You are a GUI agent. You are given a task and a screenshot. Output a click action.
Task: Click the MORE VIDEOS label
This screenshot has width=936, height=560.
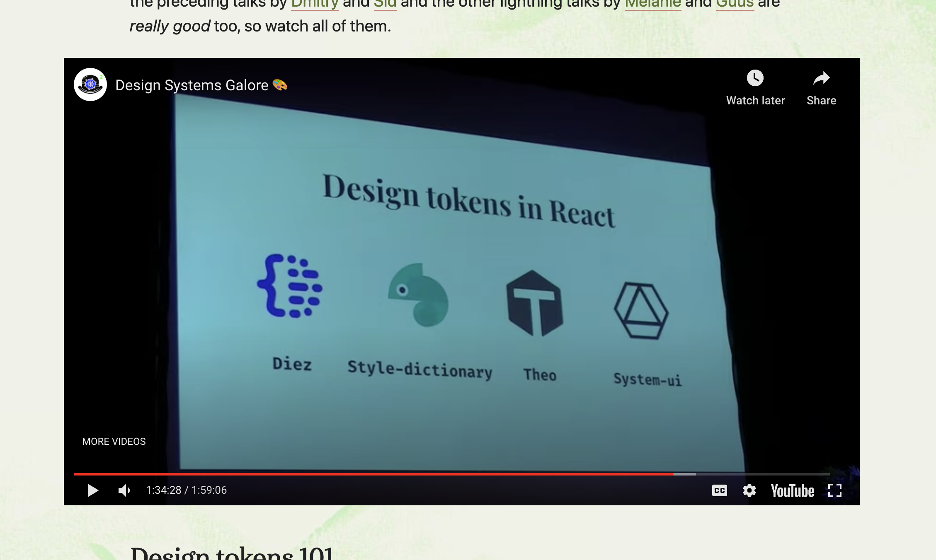(114, 442)
